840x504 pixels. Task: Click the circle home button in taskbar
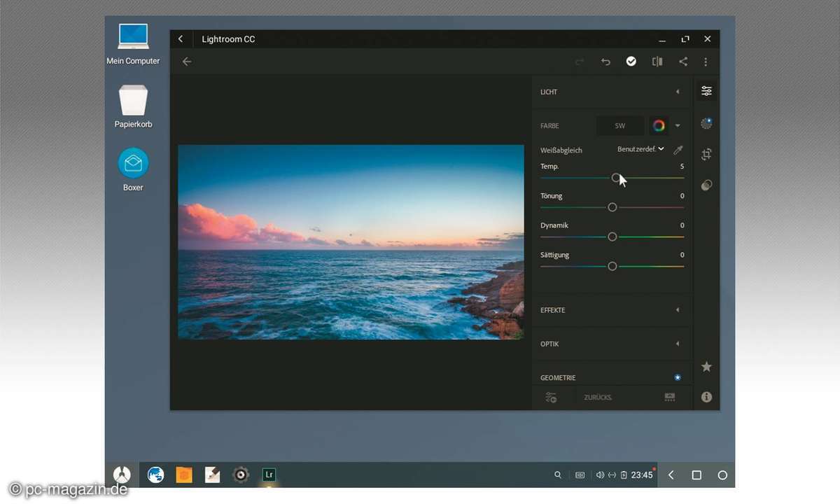pyautogui.click(x=722, y=475)
